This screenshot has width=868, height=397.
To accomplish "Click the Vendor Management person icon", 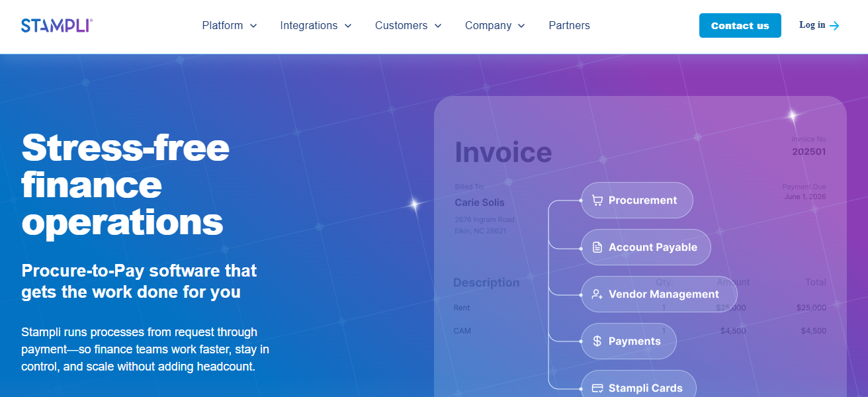I will 597,294.
